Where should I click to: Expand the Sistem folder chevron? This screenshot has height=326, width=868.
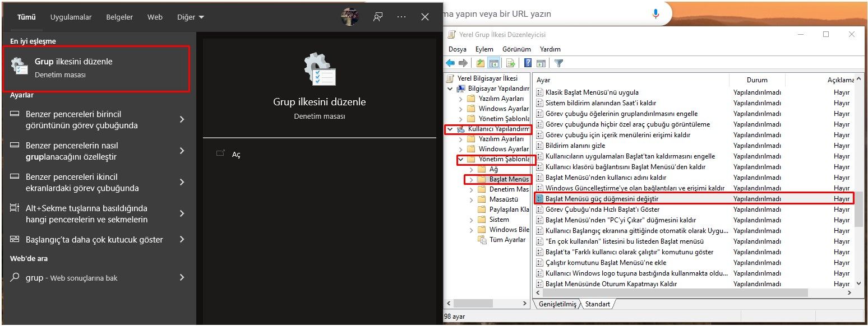click(472, 220)
